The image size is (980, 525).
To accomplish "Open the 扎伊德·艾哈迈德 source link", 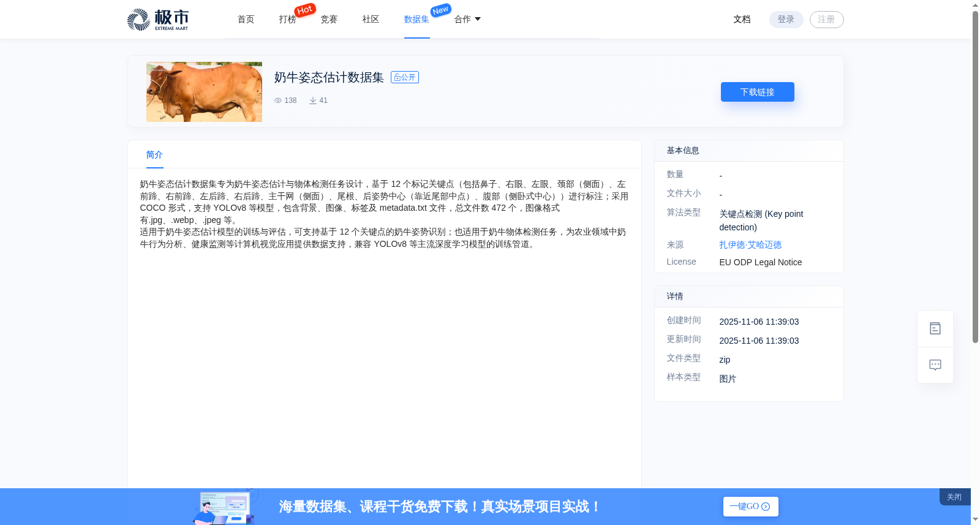I will tap(750, 245).
